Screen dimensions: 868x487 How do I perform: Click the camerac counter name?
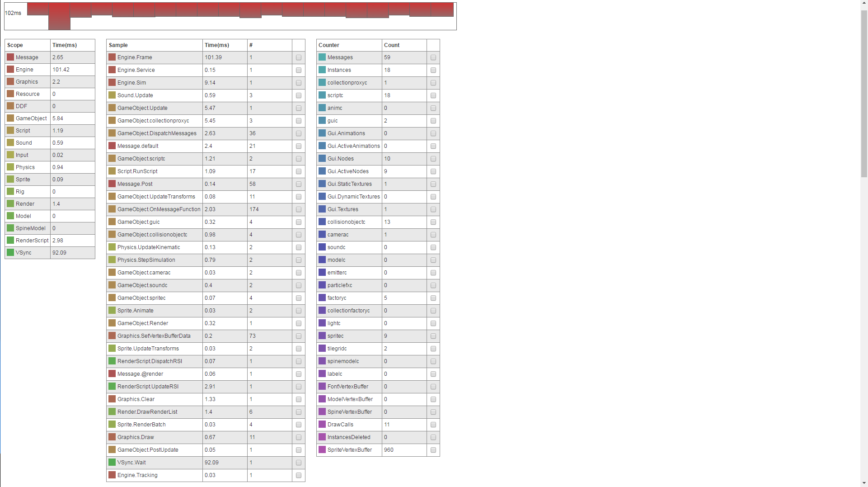[x=338, y=235]
